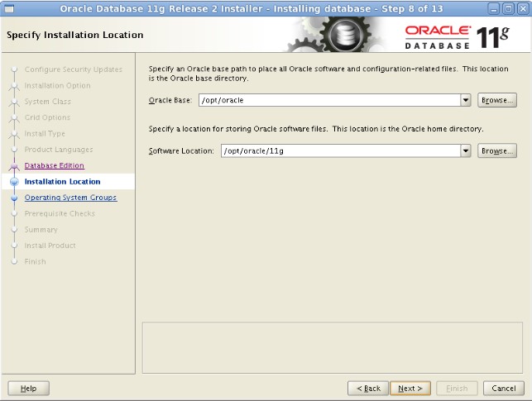Click Browse button next to Oracle Base
Viewport: 532px width, 401px height.
[497, 100]
